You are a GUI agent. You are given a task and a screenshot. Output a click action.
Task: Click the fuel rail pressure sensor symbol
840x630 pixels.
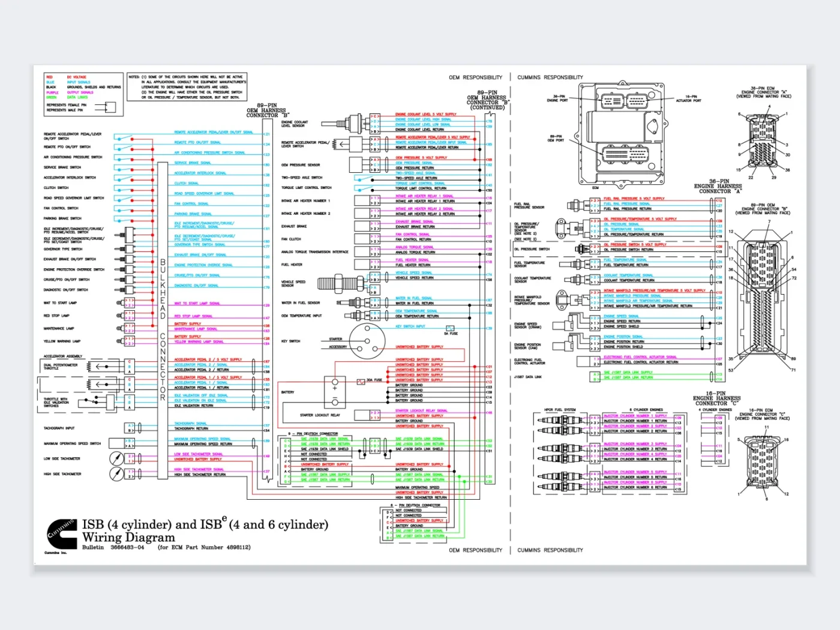[578, 205]
